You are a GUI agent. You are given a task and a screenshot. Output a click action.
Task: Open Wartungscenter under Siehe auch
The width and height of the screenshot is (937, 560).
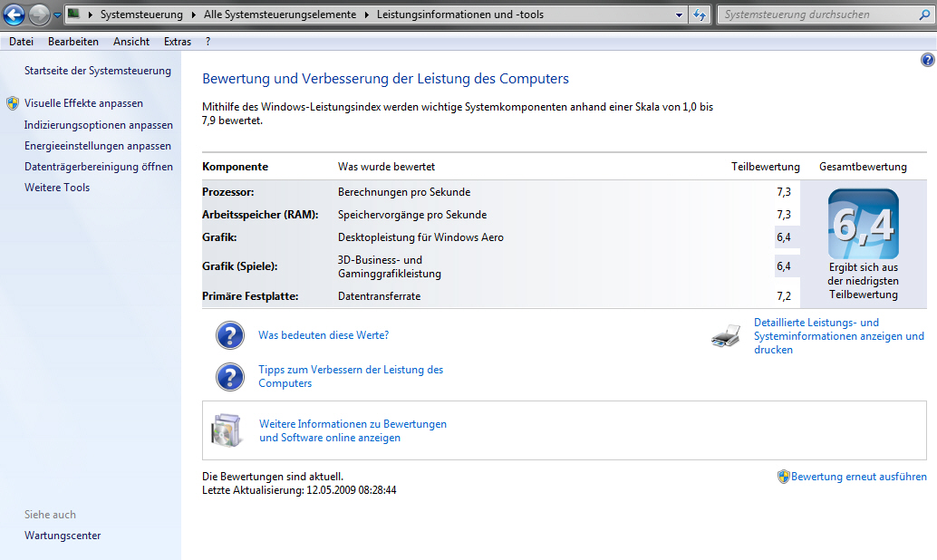coord(63,536)
